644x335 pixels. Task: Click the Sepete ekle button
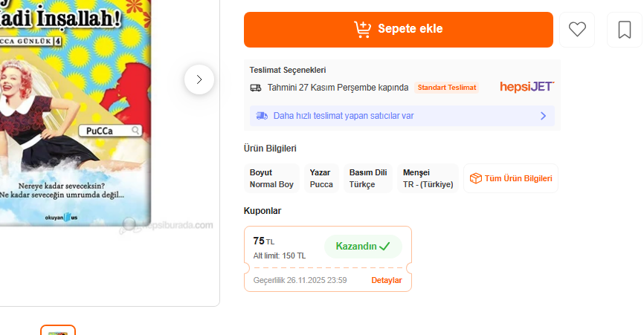coord(398,30)
